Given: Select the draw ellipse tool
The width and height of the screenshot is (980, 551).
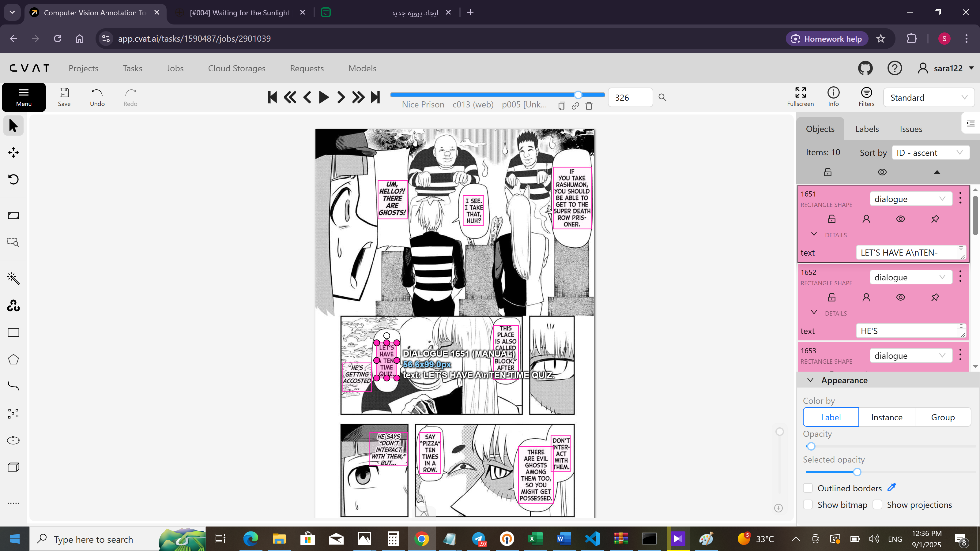Looking at the screenshot, I should click(13, 440).
